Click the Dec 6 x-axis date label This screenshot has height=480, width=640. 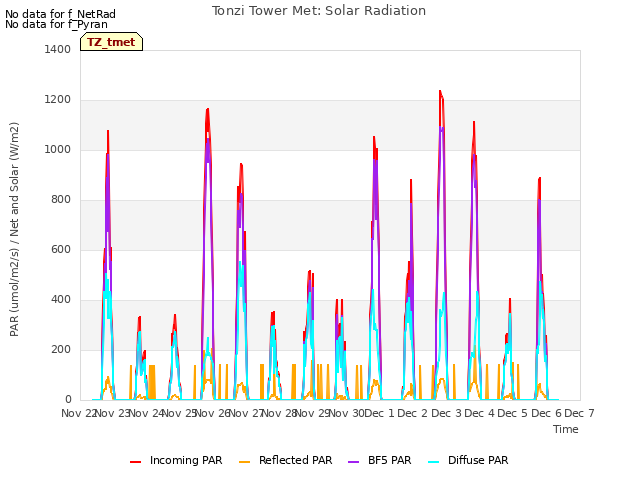pyautogui.click(x=546, y=413)
